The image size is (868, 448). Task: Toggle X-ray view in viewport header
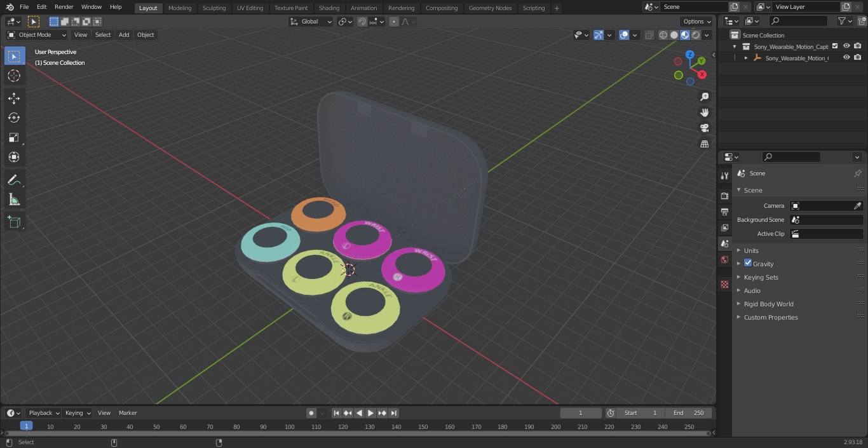tap(649, 35)
